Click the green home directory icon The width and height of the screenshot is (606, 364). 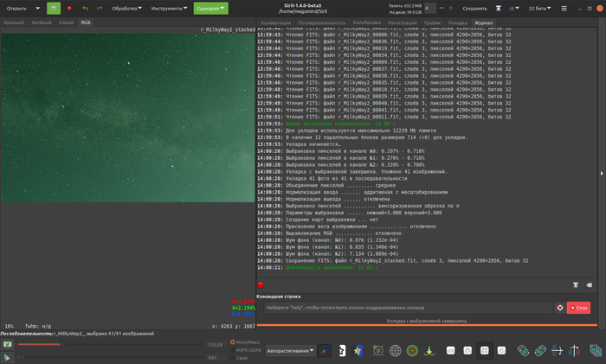point(54,8)
